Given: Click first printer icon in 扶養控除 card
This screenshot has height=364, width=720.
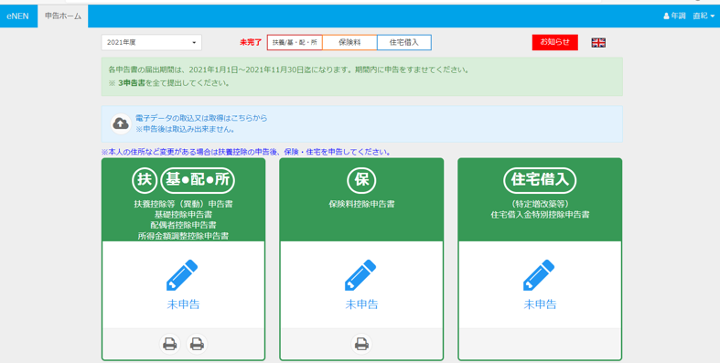Looking at the screenshot, I should [170, 344].
